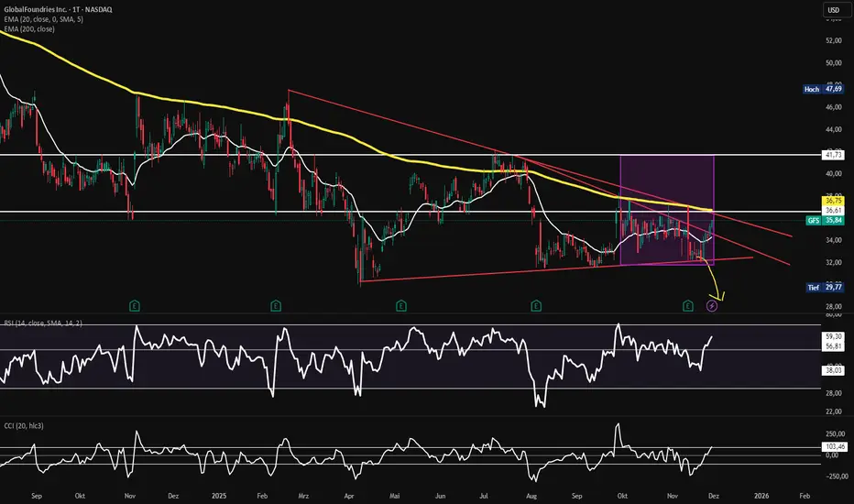Click the earnings marker in early August

point(536,306)
